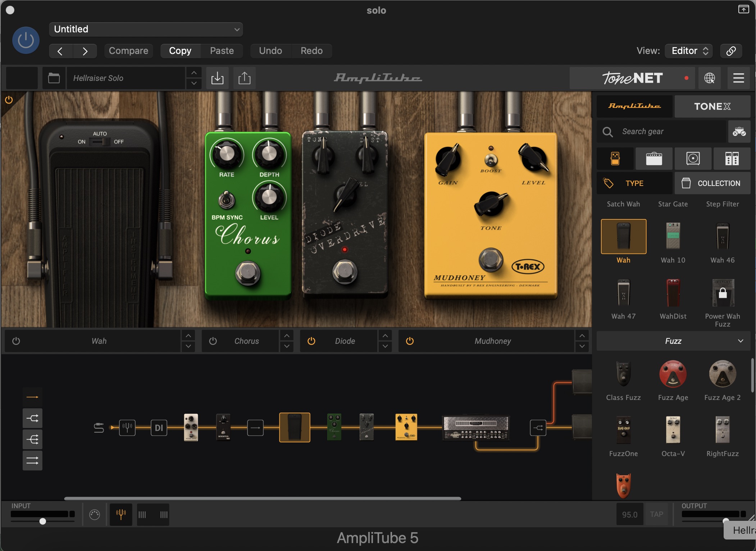Select the rack effects category icon
Screen dimensions: 756x551
pos(732,159)
